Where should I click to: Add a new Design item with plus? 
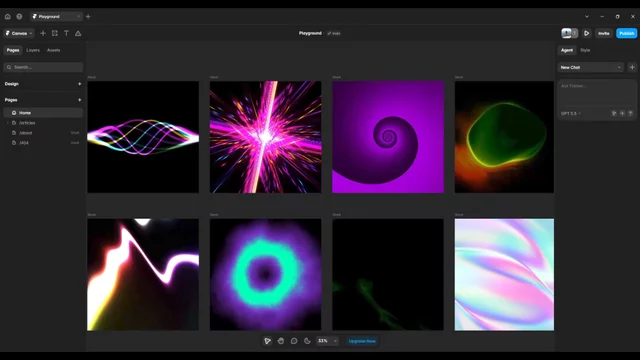click(80, 84)
